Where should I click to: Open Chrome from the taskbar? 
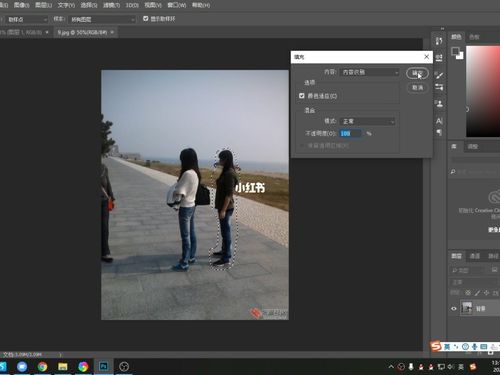point(42,367)
